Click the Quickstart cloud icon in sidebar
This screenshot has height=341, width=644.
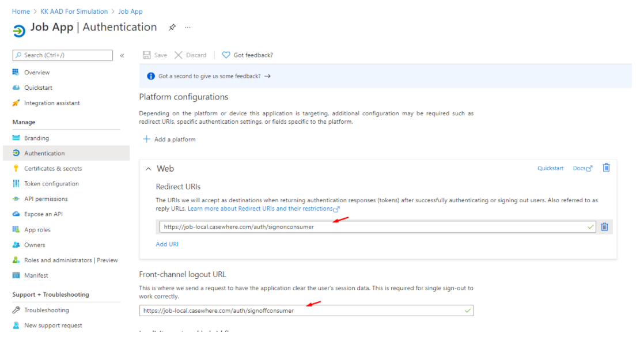pos(16,88)
